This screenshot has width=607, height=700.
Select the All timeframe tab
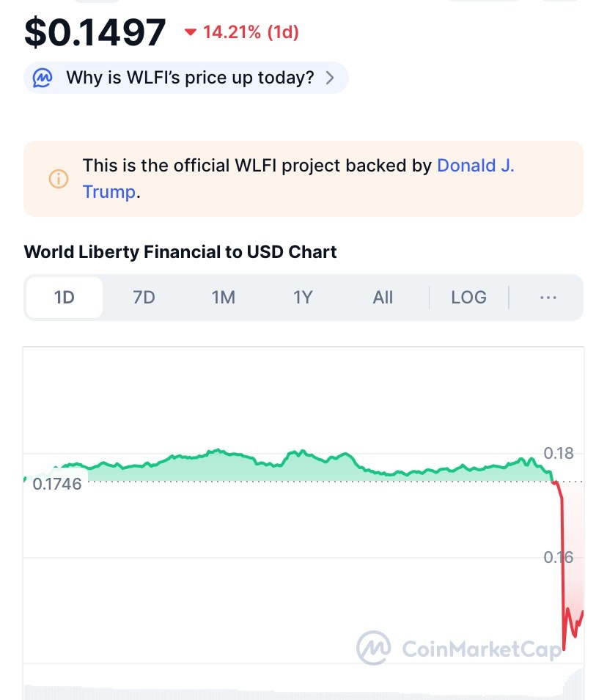[383, 298]
